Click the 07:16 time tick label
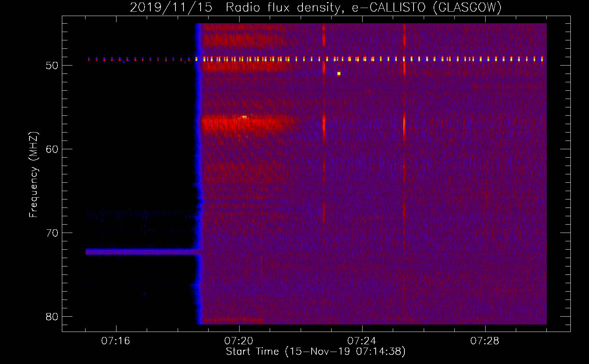The width and height of the screenshot is (589, 364). (x=115, y=341)
